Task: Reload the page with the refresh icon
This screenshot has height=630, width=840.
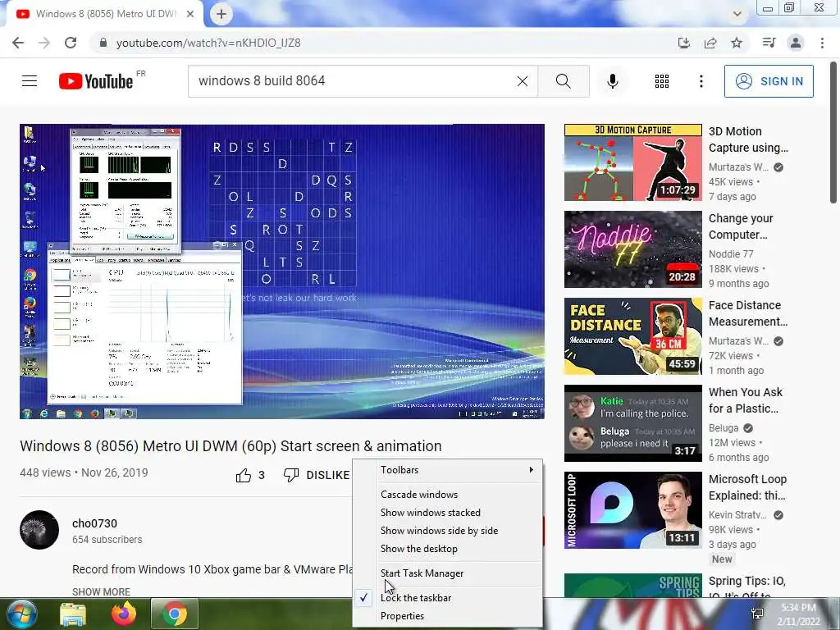Action: 71,43
